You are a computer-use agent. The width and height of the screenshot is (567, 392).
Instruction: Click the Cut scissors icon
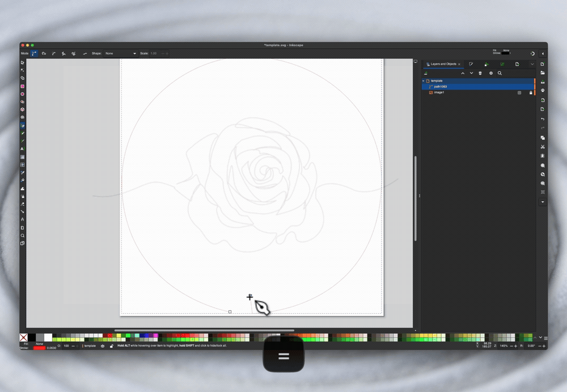pyautogui.click(x=543, y=147)
